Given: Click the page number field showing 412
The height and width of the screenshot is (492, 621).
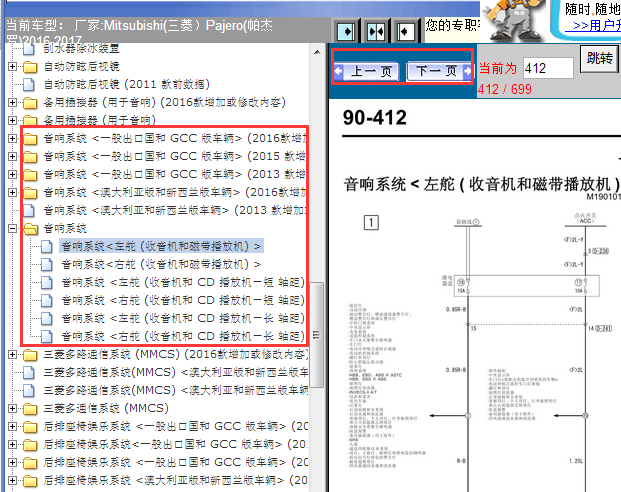Looking at the screenshot, I should coord(548,68).
